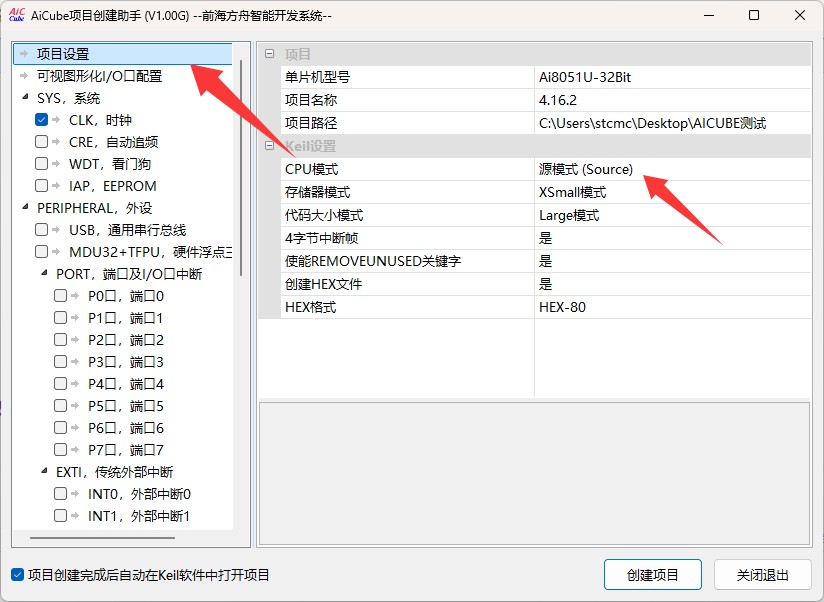Click the tree panel horizontal scrollbar

(102, 538)
